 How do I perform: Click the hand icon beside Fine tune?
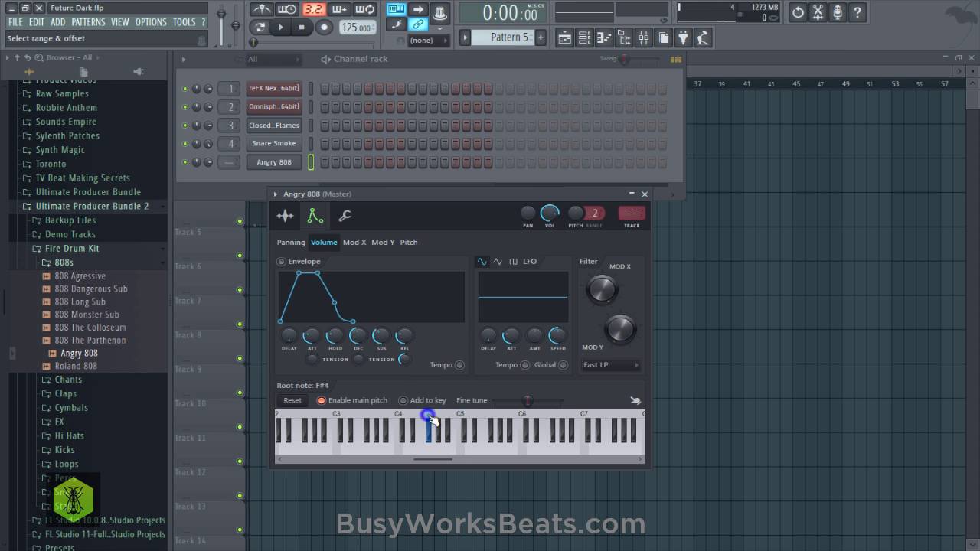click(x=635, y=400)
